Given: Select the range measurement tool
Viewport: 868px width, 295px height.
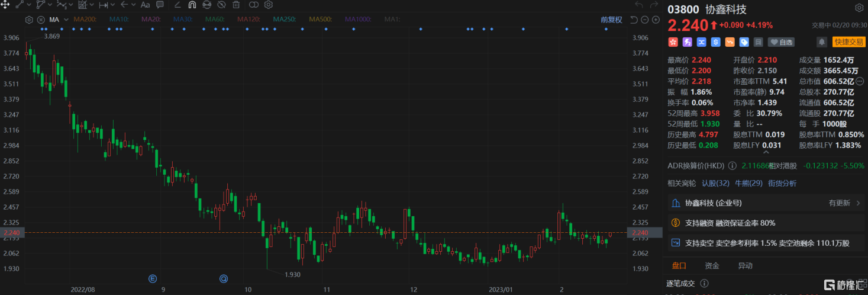Looking at the screenshot, I should coord(104,5).
